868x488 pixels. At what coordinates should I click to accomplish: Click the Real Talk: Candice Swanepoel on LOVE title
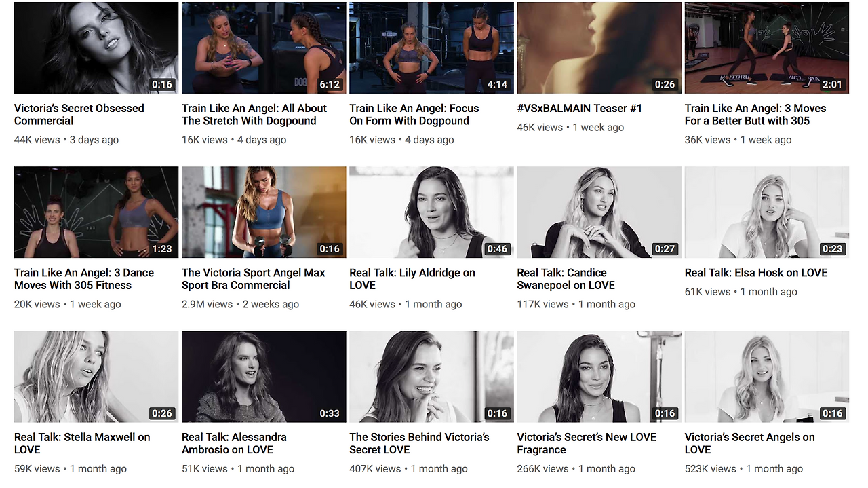click(566, 279)
